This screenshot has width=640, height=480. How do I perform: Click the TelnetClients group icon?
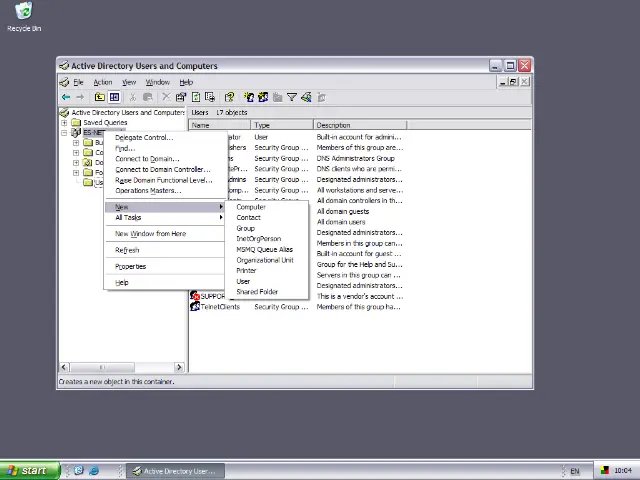tap(195, 307)
